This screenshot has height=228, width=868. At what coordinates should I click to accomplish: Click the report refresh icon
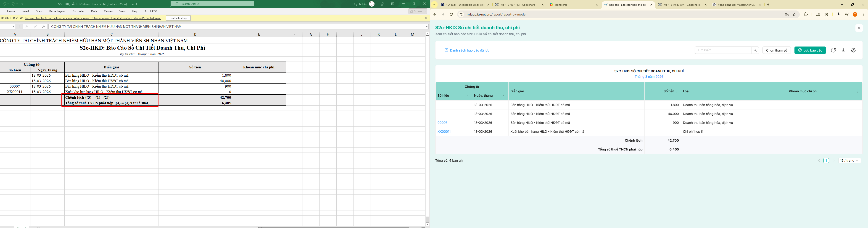pyautogui.click(x=833, y=50)
